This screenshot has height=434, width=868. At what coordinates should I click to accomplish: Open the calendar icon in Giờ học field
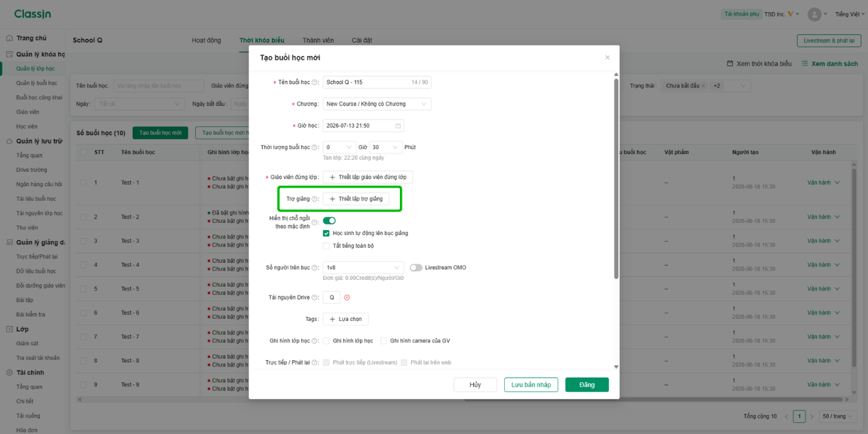click(398, 126)
